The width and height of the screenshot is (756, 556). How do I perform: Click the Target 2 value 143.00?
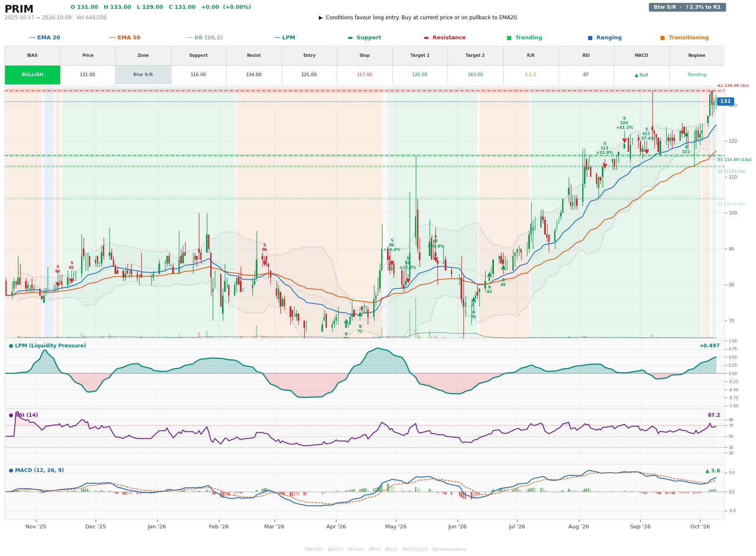475,75
